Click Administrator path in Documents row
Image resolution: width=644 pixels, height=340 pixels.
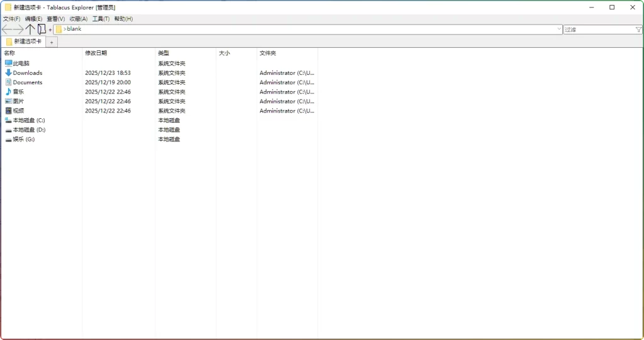point(287,82)
